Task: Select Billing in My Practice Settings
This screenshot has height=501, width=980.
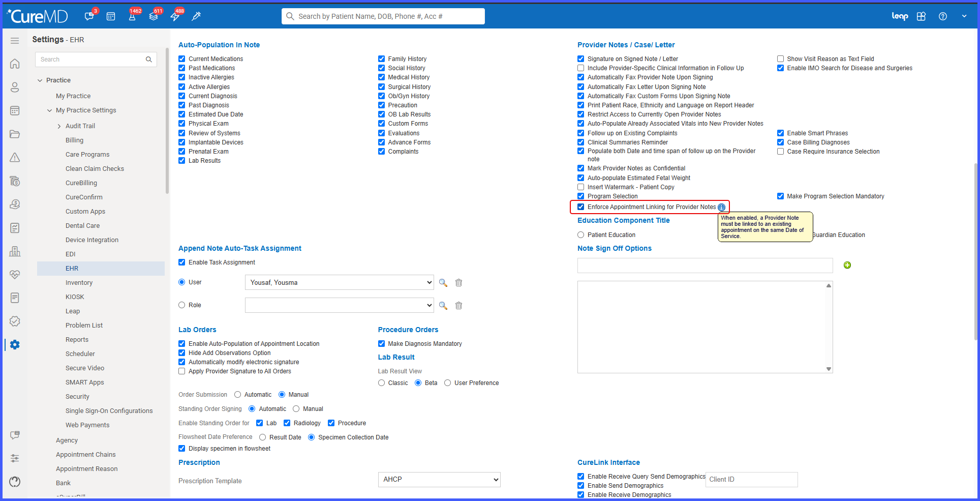Action: (x=75, y=140)
